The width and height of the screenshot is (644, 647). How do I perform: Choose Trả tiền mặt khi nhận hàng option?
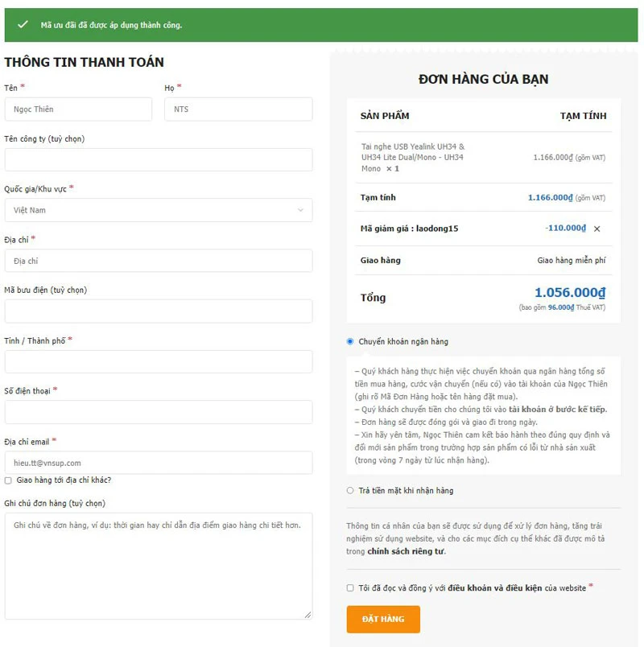[x=350, y=490]
